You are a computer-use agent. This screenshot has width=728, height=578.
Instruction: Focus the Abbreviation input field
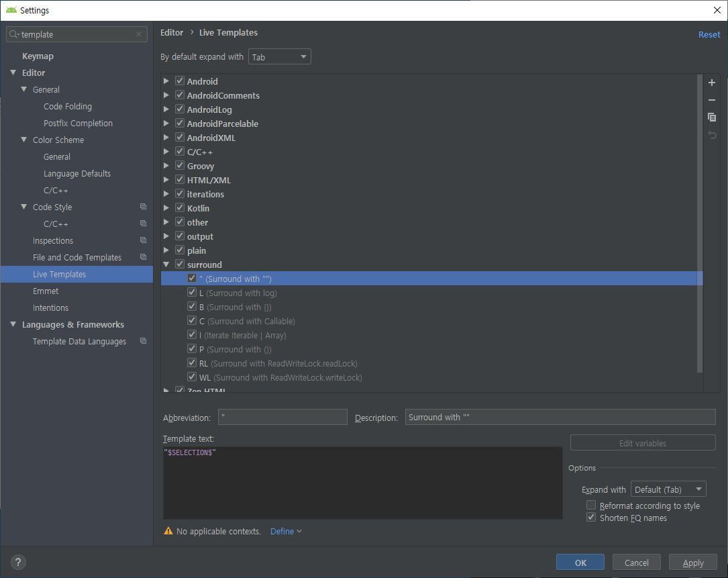tap(282, 417)
